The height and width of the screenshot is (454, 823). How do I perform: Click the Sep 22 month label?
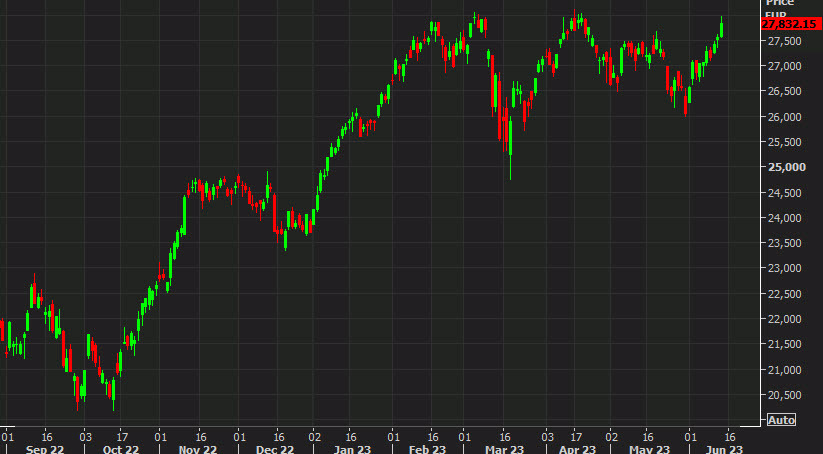tap(45, 449)
